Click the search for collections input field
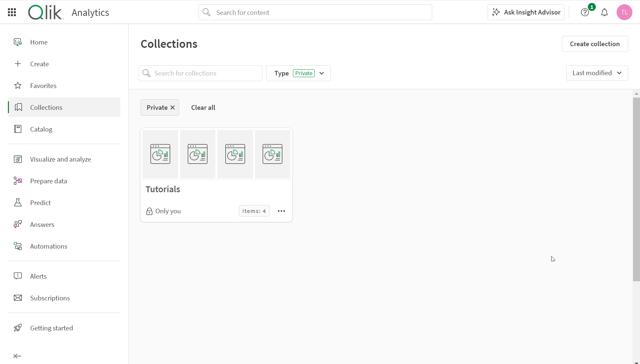This screenshot has width=640, height=364. (x=200, y=73)
